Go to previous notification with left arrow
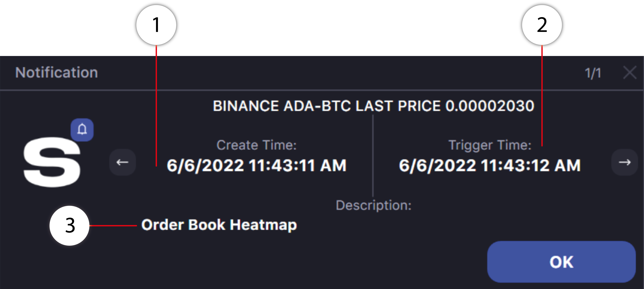Viewport: 644px width, 289px height. tap(122, 162)
